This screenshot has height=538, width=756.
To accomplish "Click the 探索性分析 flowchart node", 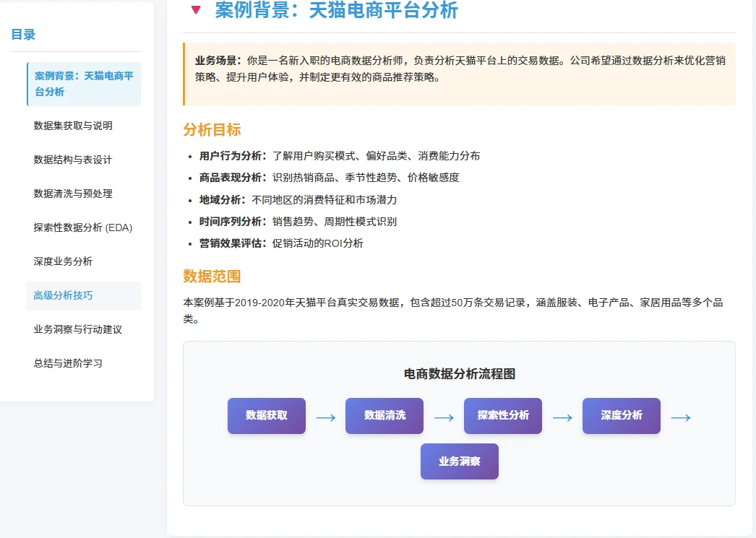I will point(502,416).
